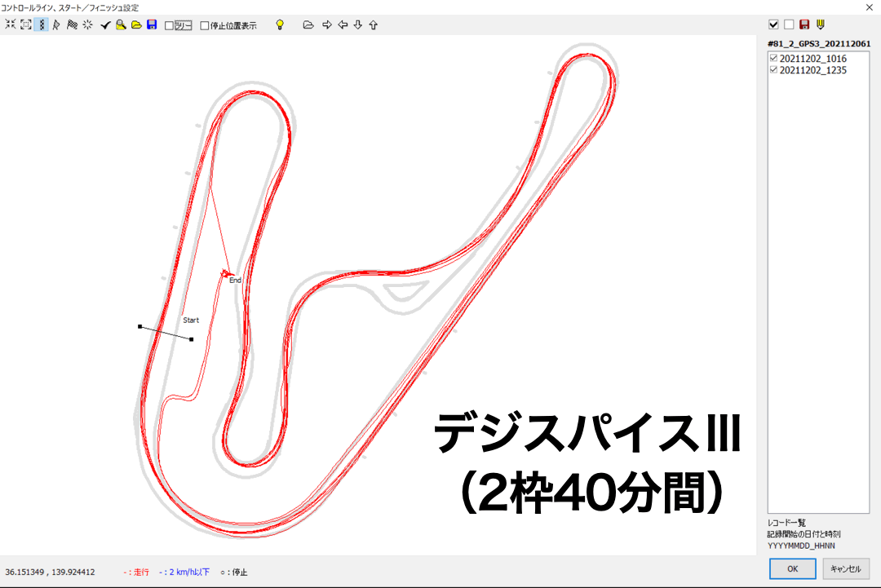Uncheck the 20211202_1235 record
The width and height of the screenshot is (881, 588).
tap(773, 70)
